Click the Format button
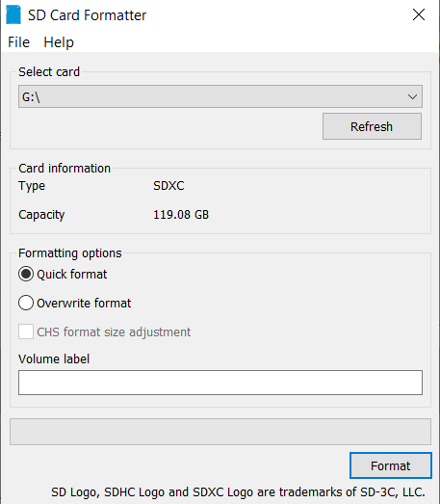Viewport: 440px width, 504px height. tap(391, 465)
